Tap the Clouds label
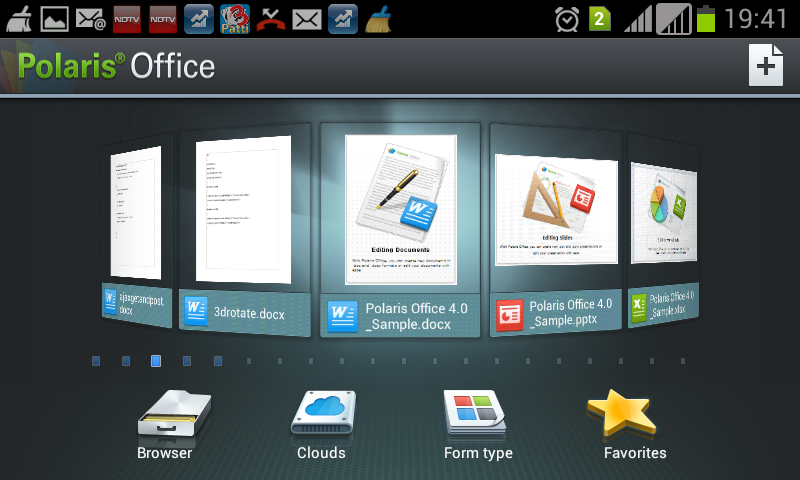Screen dimensions: 800x480 pyautogui.click(x=321, y=453)
